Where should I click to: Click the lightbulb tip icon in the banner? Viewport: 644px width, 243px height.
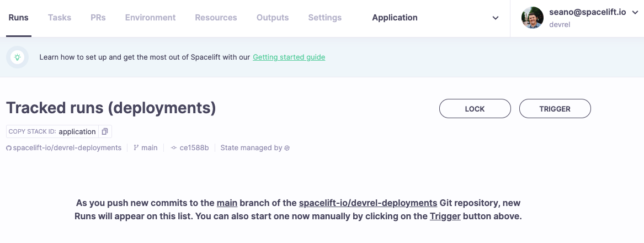(18, 57)
